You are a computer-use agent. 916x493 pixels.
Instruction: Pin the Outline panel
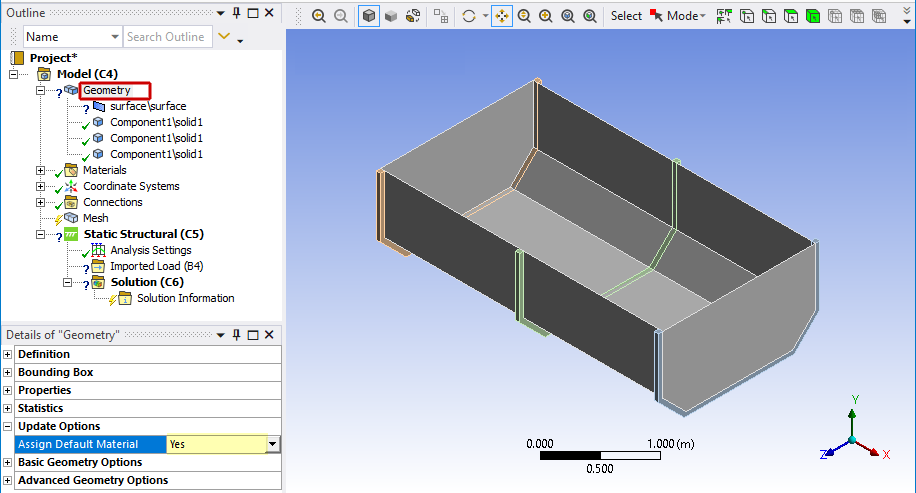click(236, 13)
